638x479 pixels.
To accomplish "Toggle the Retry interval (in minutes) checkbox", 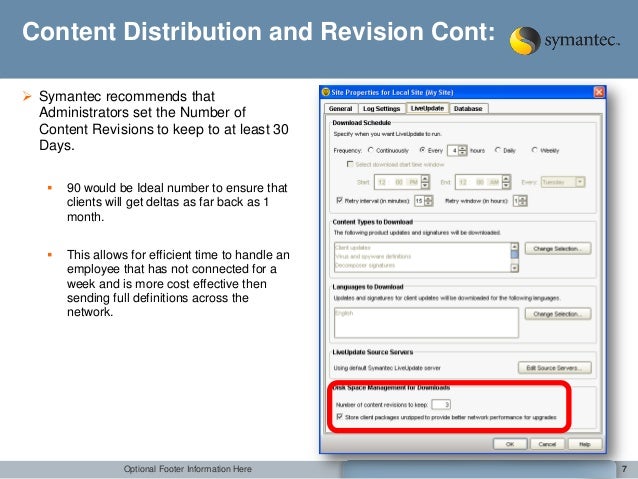I will click(339, 200).
